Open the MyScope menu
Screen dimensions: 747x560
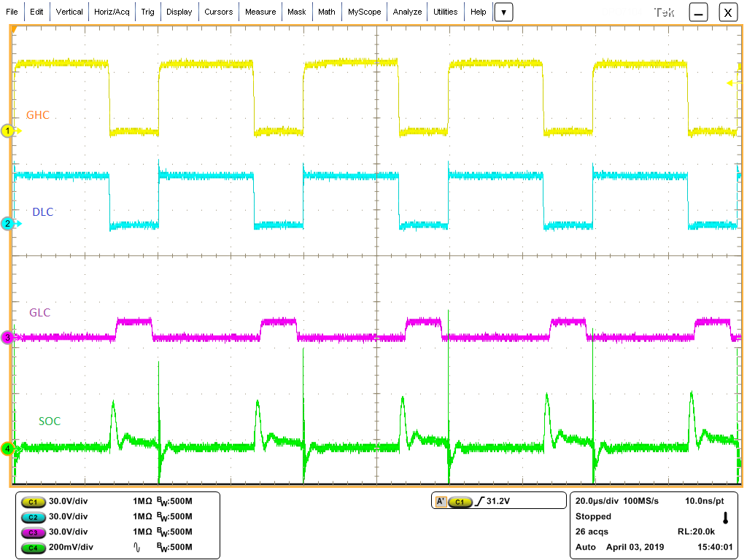click(364, 12)
